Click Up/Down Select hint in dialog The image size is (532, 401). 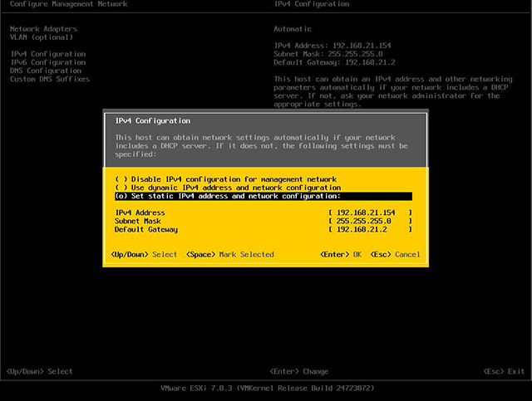[x=144, y=255]
